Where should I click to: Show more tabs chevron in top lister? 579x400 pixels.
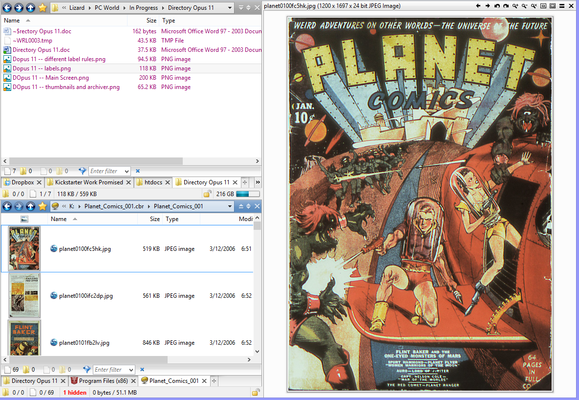click(257, 182)
